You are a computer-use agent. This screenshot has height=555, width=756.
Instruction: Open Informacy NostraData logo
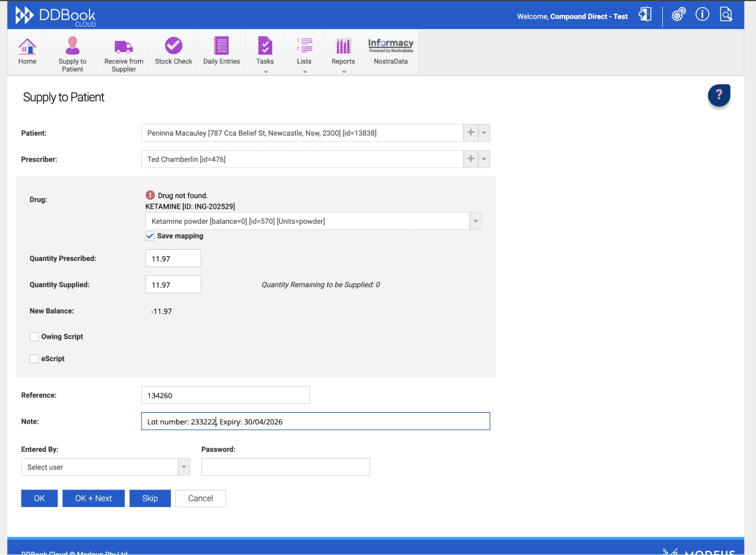click(x=391, y=45)
